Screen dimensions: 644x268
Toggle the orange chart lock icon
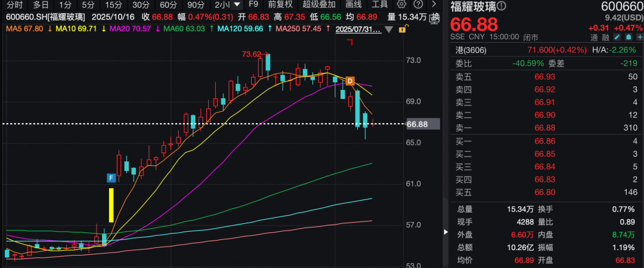402,29
